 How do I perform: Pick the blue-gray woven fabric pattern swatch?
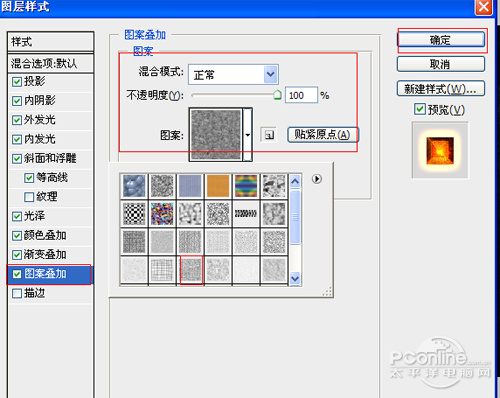pyautogui.click(x=190, y=186)
